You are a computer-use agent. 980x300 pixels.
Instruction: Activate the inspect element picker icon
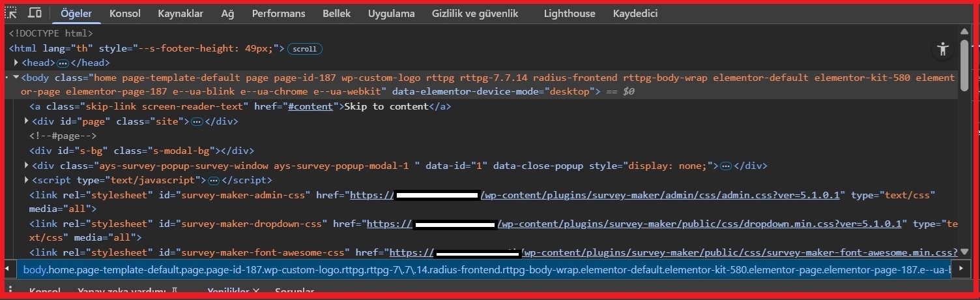point(10,12)
